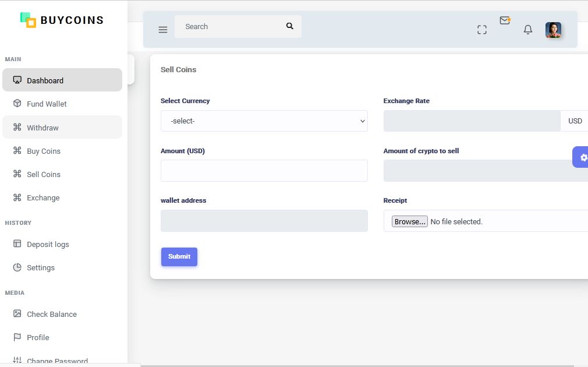Open the mail messages icon
This screenshot has width=588, height=367.
(x=505, y=21)
